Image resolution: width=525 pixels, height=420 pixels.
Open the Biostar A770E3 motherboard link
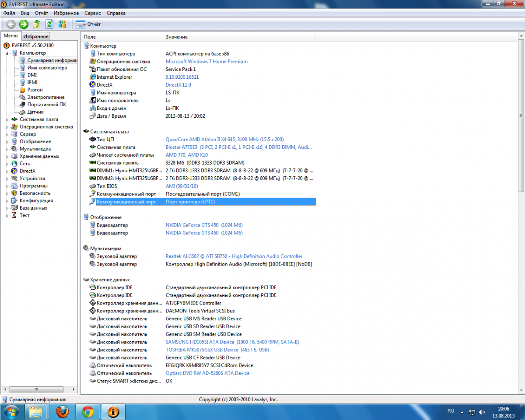(x=238, y=147)
